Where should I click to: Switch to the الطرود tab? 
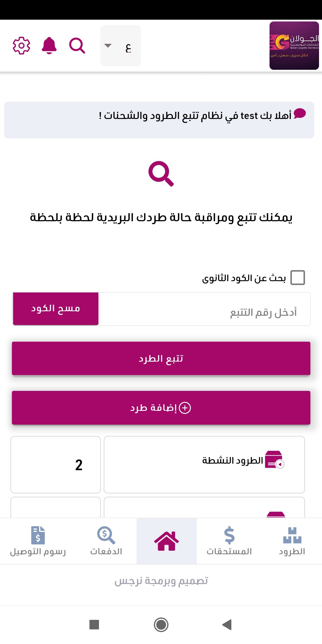tap(292, 541)
